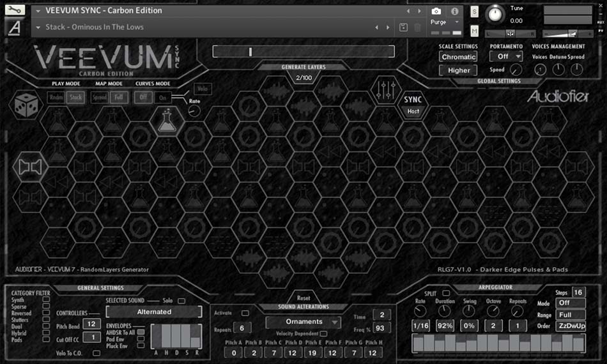
Task: Select Stack play mode
Action: 75,97
